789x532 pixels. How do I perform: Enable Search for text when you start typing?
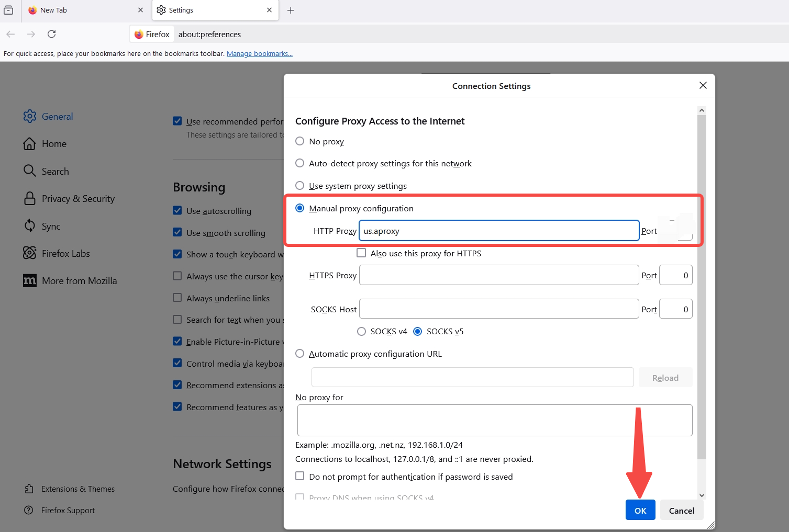(x=177, y=320)
